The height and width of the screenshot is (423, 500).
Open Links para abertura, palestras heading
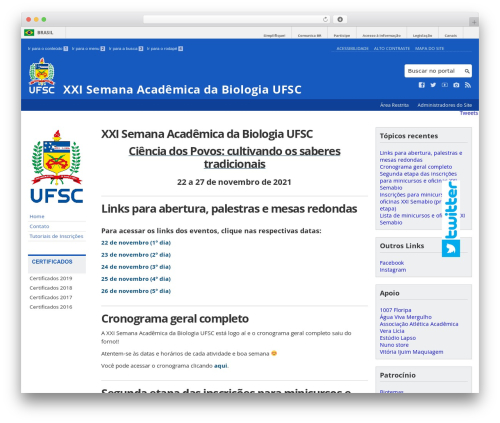229,209
